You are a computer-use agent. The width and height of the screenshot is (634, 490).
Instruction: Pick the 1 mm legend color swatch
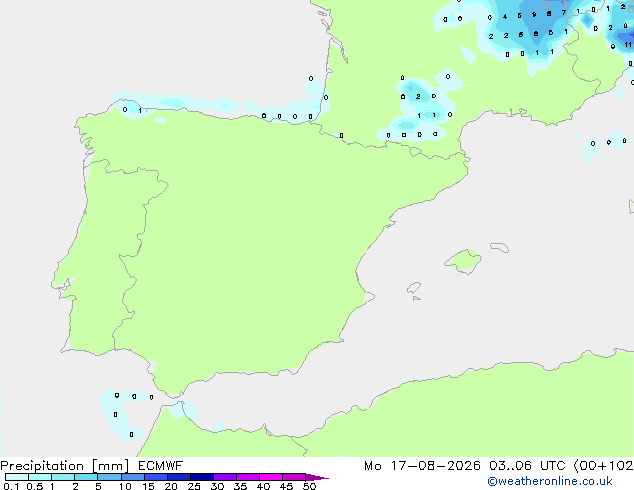pos(63,477)
